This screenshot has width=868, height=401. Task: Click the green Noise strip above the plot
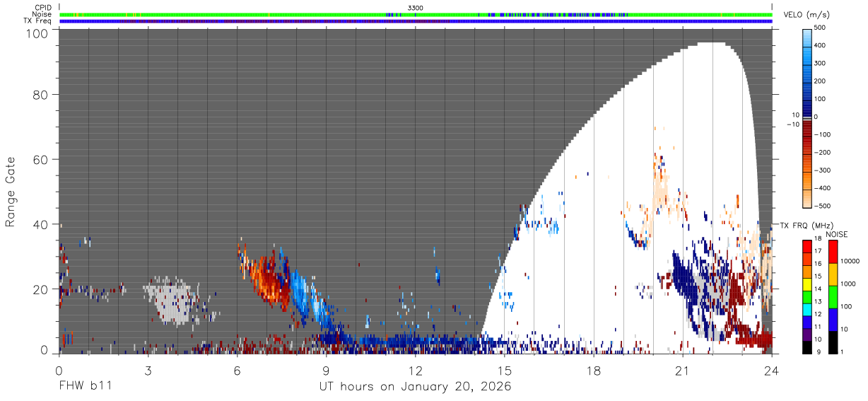pyautogui.click(x=416, y=14)
